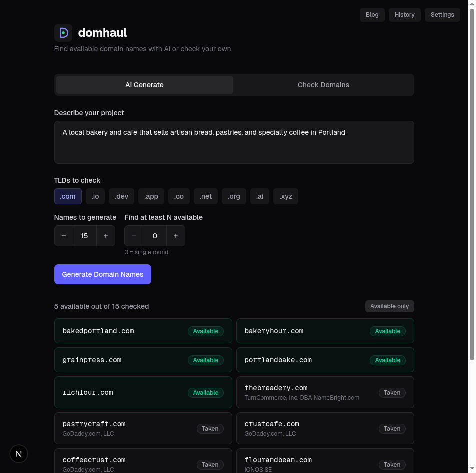476x473 pixels.
Task: Increase Names to generate with plus button
Action: click(105, 235)
